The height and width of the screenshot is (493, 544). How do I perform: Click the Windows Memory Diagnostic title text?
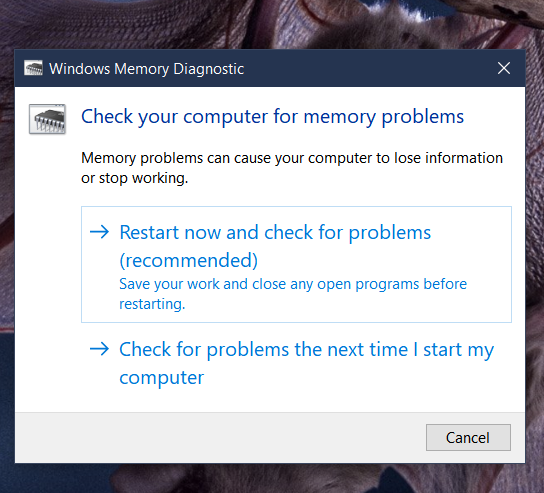146,69
